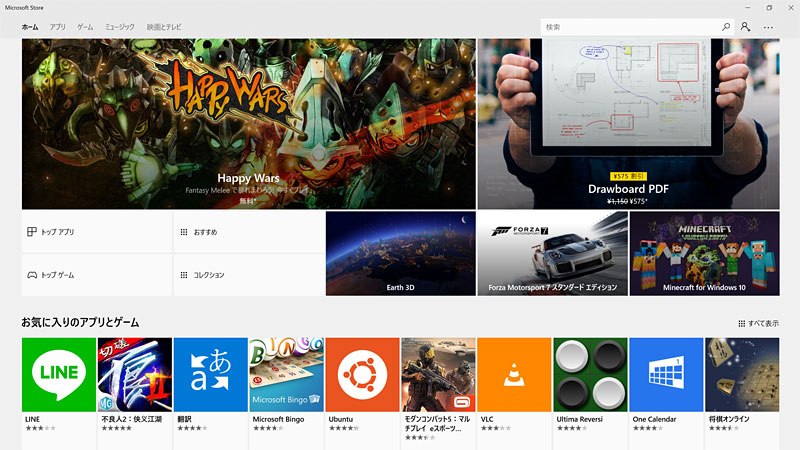800x450 pixels.
Task: Click the コレクション label
Action: click(x=209, y=274)
